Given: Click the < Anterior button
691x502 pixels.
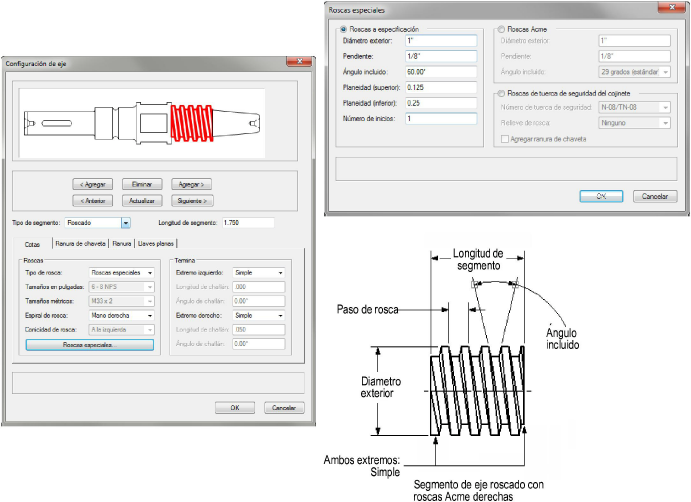Looking at the screenshot, I should click(x=93, y=201).
